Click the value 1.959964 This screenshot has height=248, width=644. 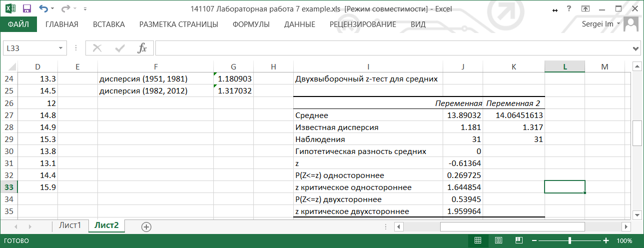463,211
